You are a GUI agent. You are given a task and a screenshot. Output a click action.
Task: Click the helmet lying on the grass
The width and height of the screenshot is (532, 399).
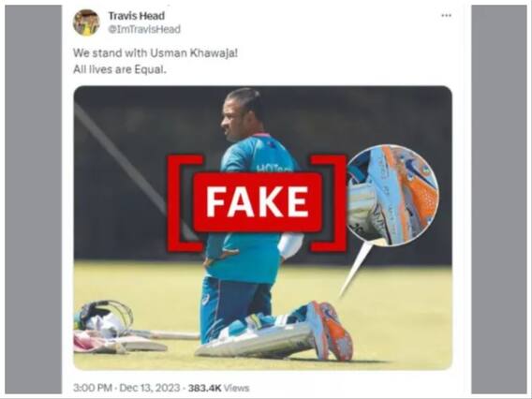(x=103, y=316)
